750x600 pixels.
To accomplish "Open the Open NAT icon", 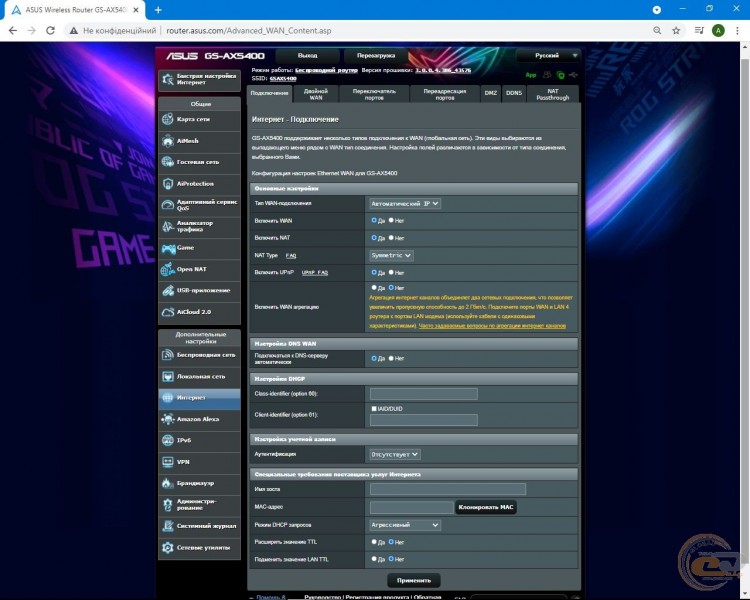I will pos(167,269).
